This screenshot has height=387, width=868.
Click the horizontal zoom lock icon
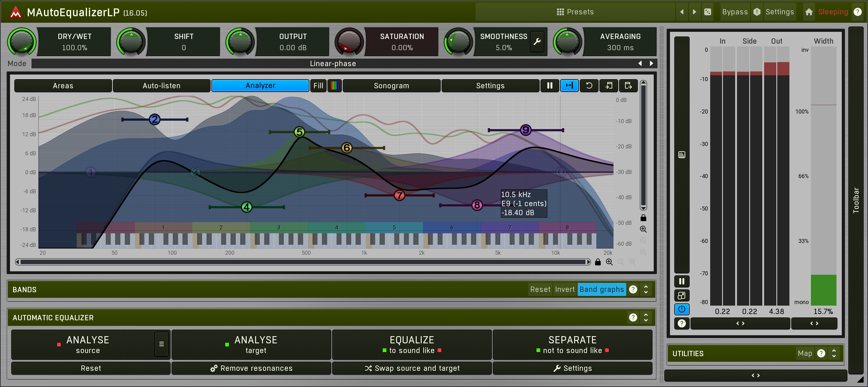(597, 262)
